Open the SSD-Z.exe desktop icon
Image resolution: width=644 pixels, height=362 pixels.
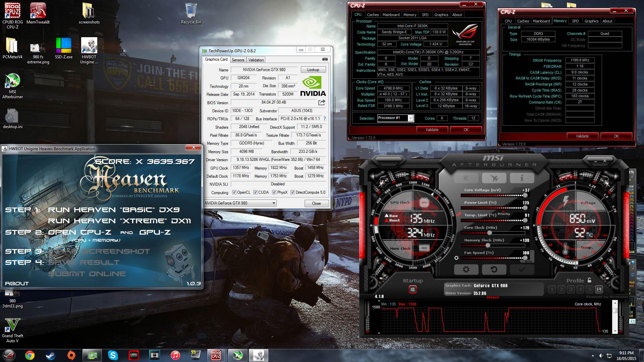[63, 48]
